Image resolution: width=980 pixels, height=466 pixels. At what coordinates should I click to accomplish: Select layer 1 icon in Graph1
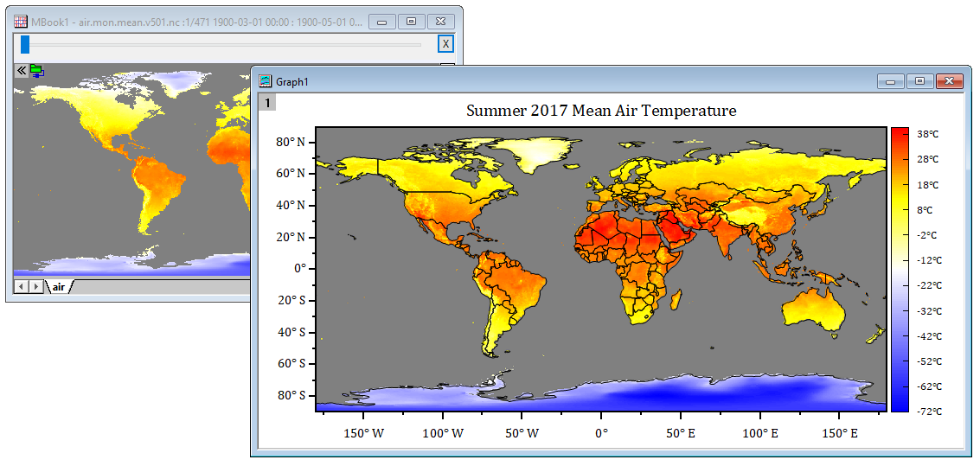268,103
